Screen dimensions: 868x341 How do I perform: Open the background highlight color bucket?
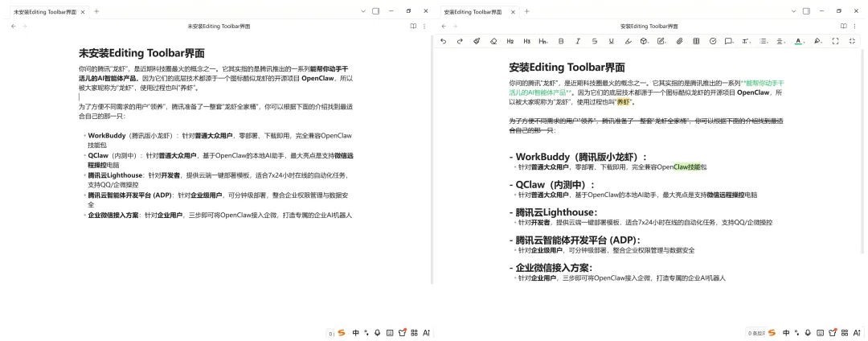click(817, 41)
